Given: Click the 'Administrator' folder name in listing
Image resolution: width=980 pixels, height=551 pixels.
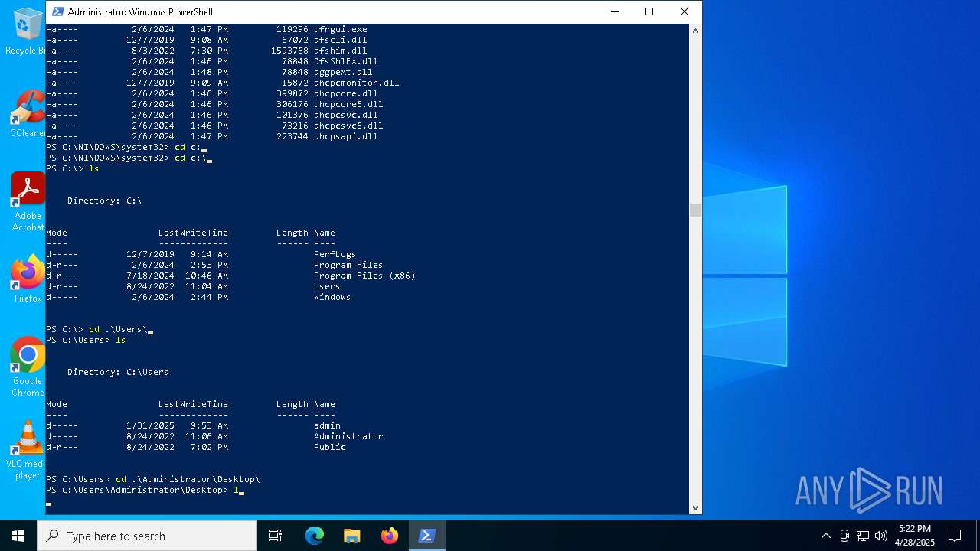Looking at the screenshot, I should coord(348,436).
